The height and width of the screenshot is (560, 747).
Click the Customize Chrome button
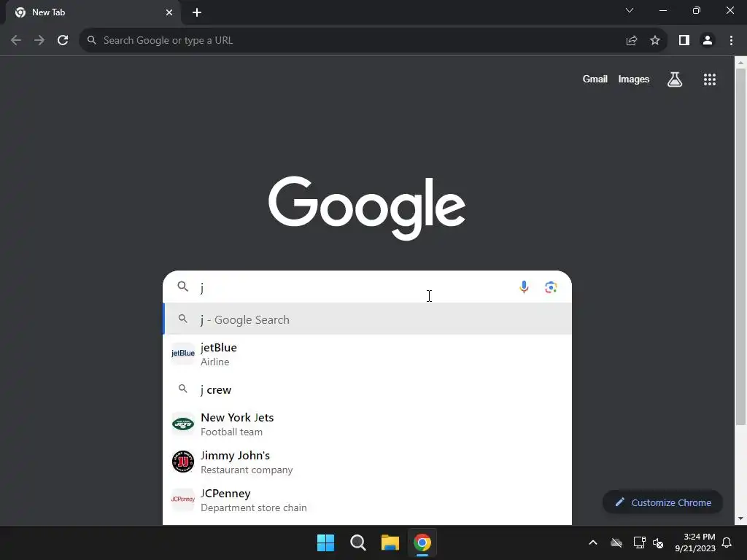coord(662,502)
